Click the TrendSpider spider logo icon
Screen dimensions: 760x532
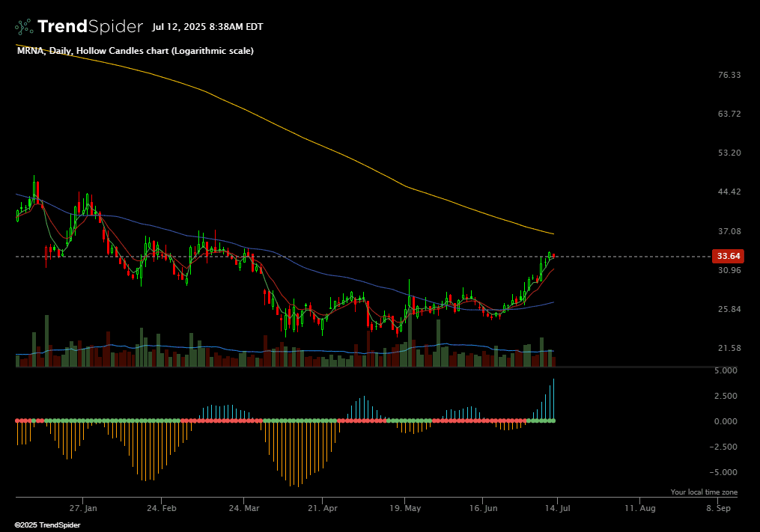[24, 27]
